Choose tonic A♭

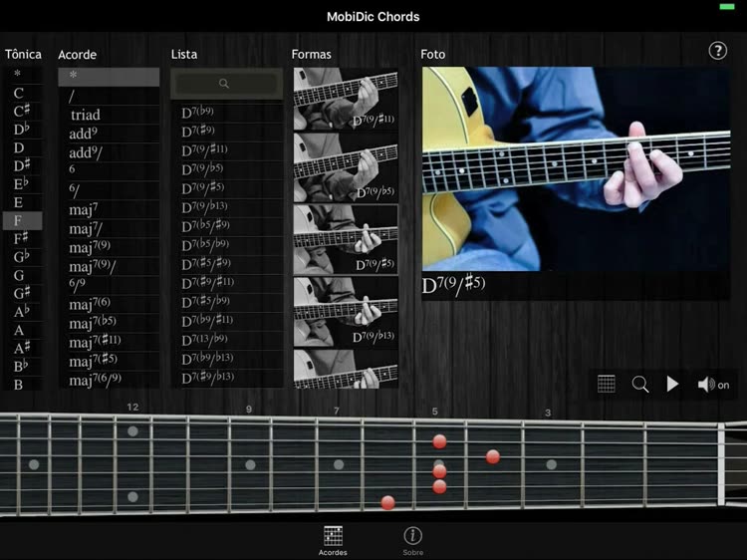coord(22,312)
